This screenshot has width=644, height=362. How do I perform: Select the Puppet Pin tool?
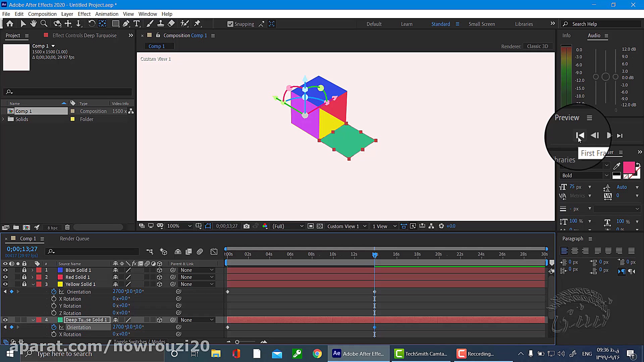pos(197,24)
